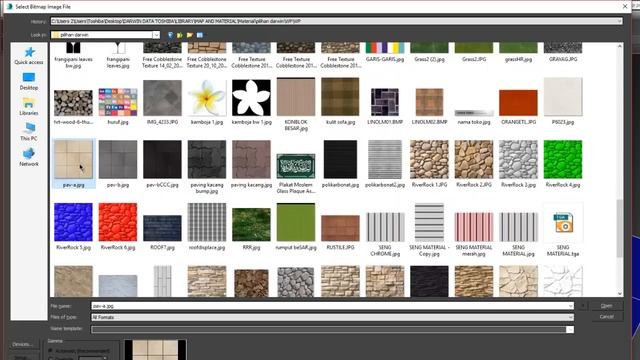Select SENG MATERIAL.jpg texture
This screenshot has height=360, width=640.
coord(518,227)
